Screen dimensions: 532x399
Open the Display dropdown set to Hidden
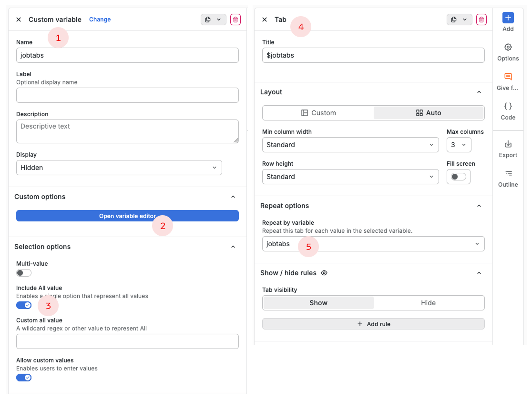119,168
